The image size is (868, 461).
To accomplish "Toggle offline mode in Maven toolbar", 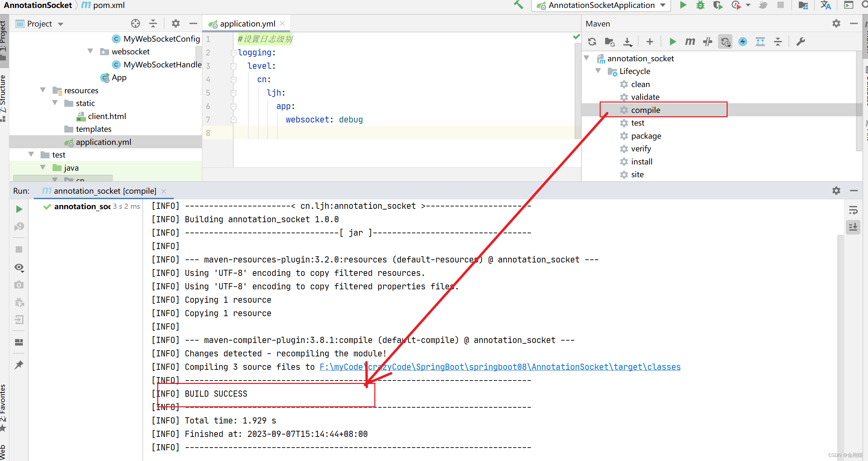I will (708, 42).
